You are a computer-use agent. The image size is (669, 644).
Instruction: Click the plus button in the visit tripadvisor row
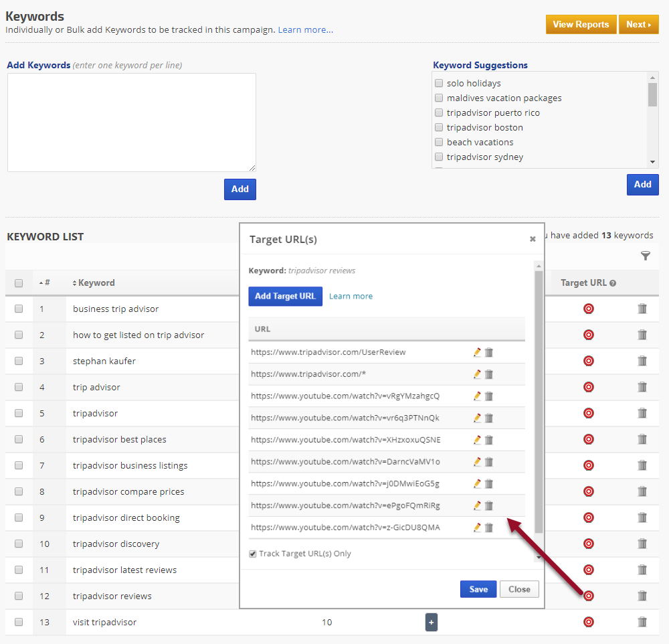431,623
